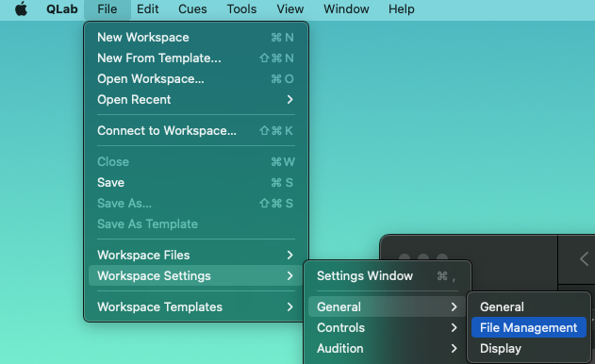Open the Edit menu
595x364 pixels.
(x=148, y=8)
